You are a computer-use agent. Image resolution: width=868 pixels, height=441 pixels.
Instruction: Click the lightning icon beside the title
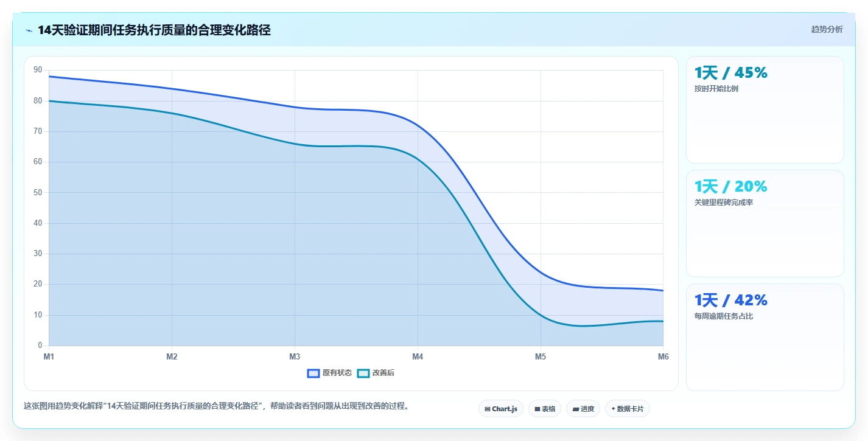(x=29, y=30)
